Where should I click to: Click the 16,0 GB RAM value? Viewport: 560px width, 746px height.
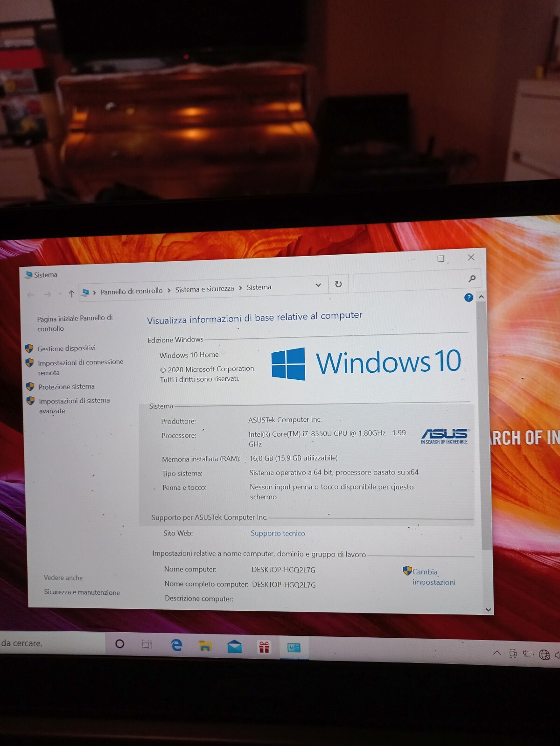(x=294, y=458)
